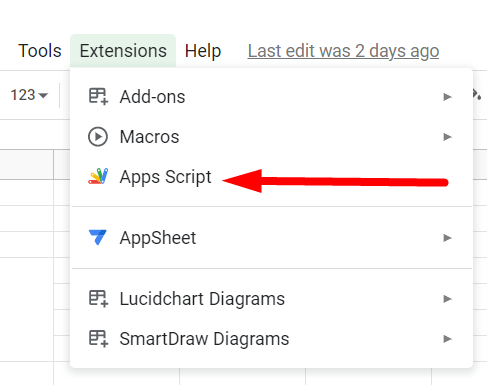Click the blue AppSheet logo icon
The height and width of the screenshot is (385, 487).
(x=98, y=237)
